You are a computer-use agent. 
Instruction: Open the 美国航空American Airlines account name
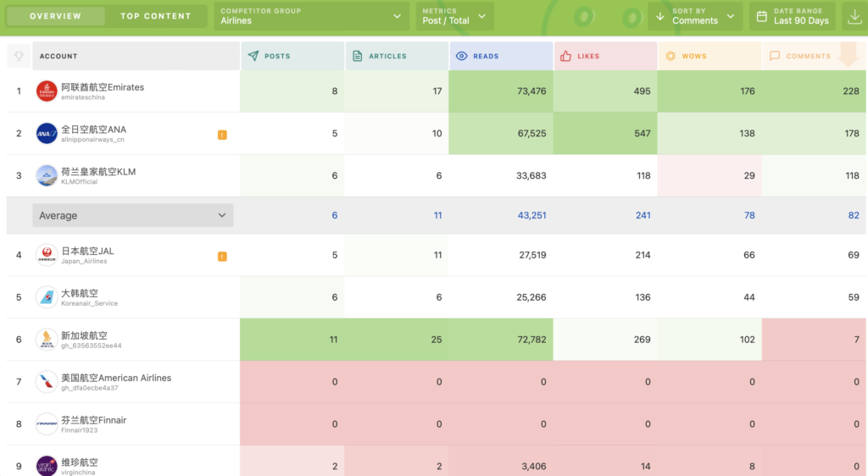click(x=116, y=378)
